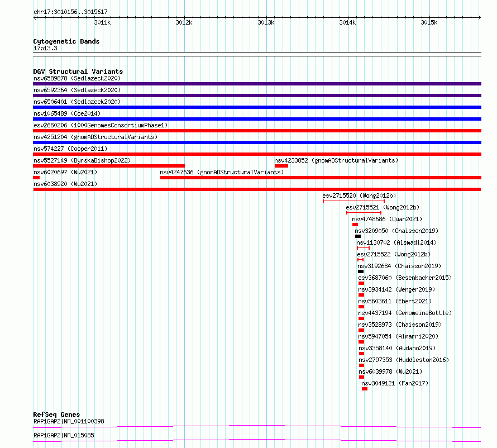Click the blue bar under nsv1065489
Image resolution: width=497 pixels, height=448 pixels.
pyautogui.click(x=257, y=119)
